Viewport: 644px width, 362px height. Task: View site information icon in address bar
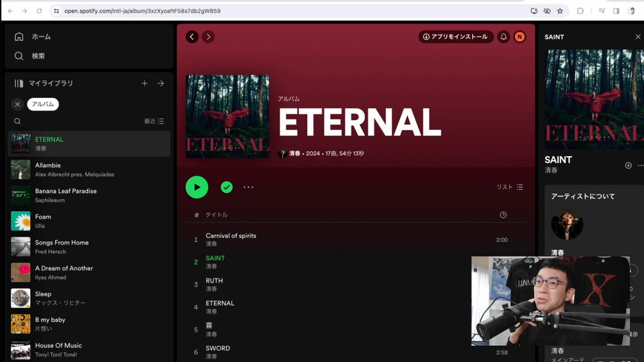click(56, 11)
